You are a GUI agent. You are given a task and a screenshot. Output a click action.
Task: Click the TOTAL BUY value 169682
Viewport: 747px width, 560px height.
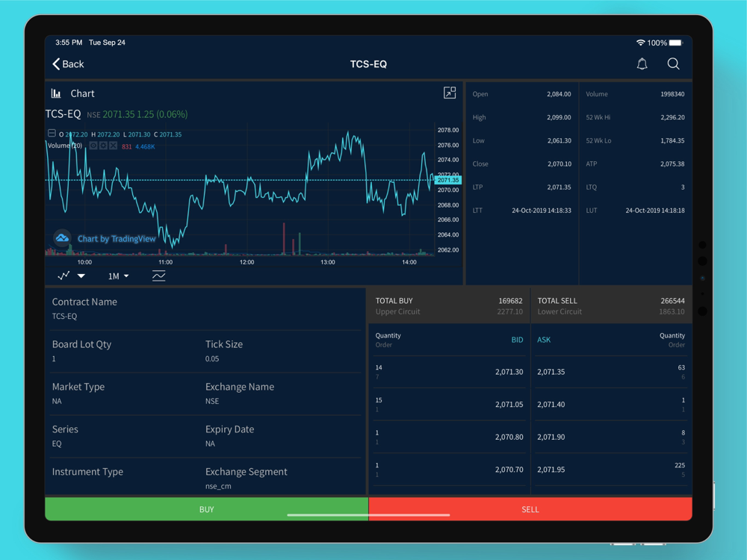pyautogui.click(x=510, y=300)
